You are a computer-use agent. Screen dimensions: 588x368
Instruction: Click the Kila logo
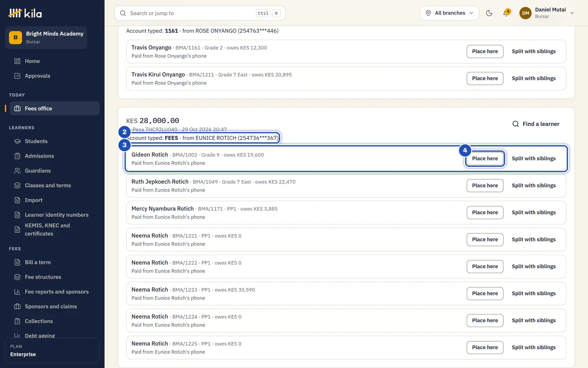tap(25, 13)
